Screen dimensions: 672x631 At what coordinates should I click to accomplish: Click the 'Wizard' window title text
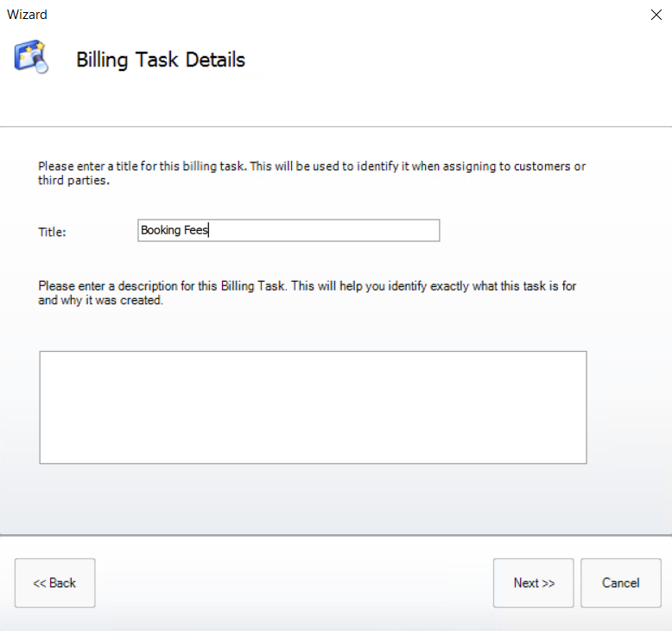pos(27,15)
